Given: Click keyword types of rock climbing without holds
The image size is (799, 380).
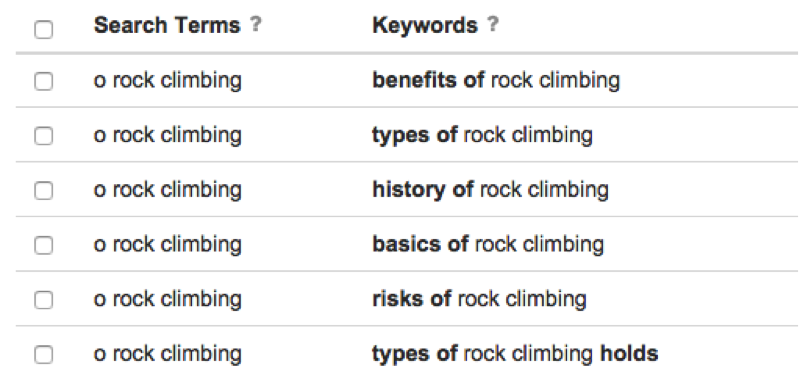Looking at the screenshot, I should click(x=483, y=135).
